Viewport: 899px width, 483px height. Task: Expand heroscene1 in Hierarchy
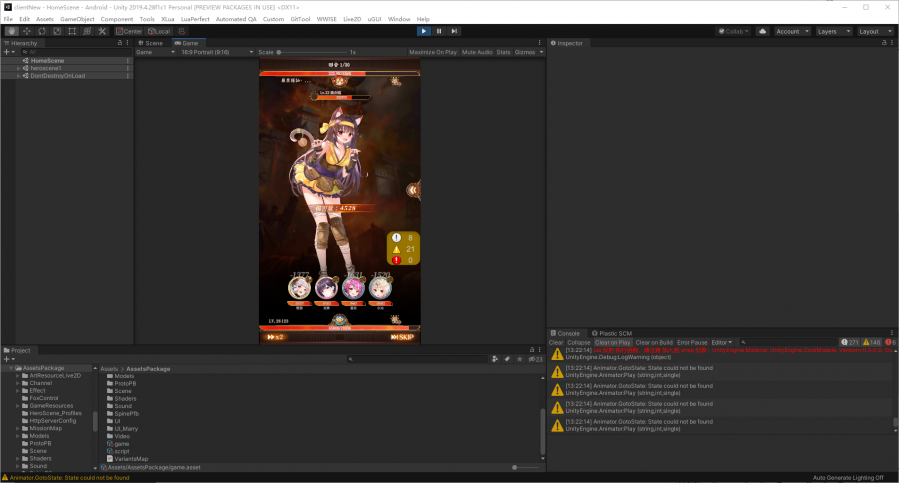(x=18, y=68)
